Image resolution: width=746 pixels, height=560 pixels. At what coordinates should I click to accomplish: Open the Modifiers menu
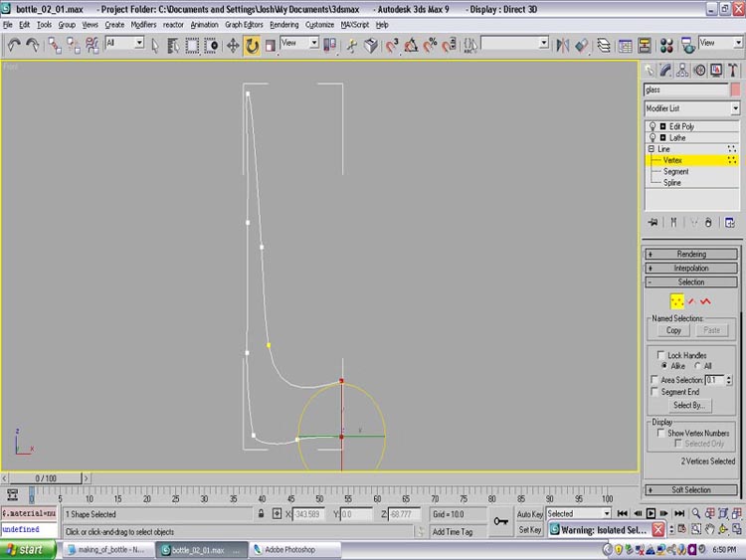(x=143, y=24)
